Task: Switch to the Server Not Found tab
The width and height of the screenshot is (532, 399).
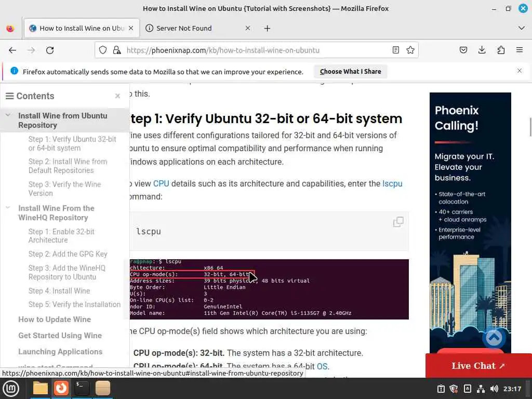Action: tap(199, 29)
